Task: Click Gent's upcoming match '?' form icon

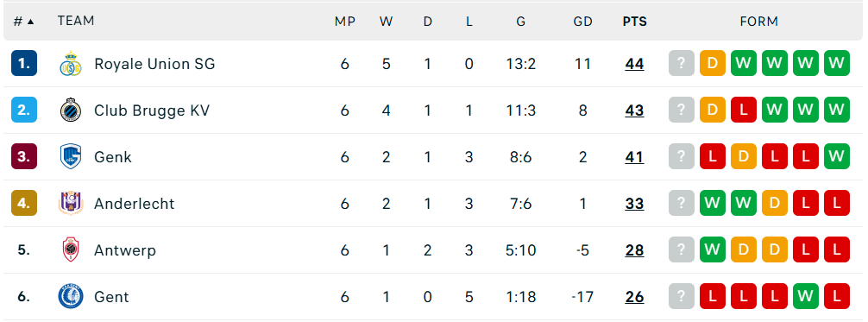Action: tap(682, 296)
